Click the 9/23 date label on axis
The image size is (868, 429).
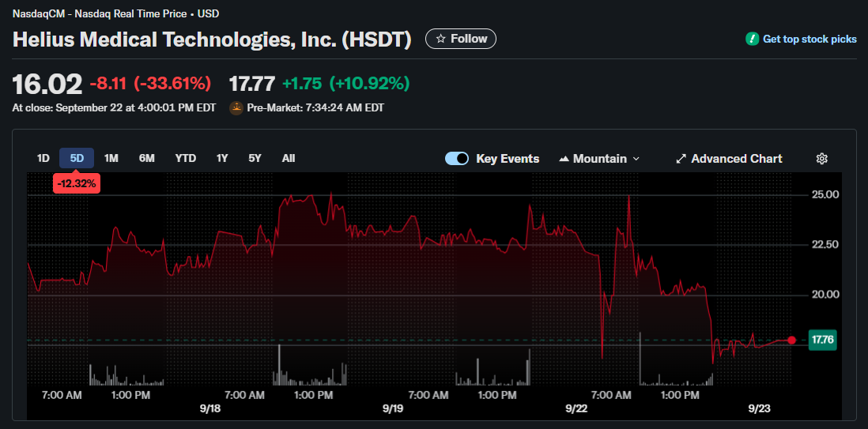(759, 408)
